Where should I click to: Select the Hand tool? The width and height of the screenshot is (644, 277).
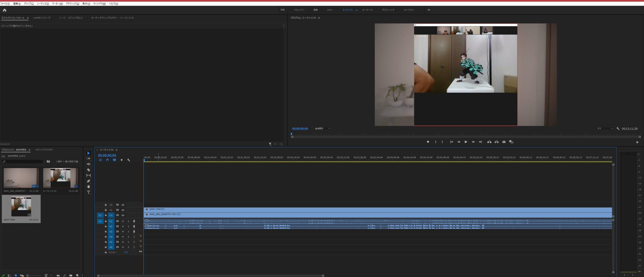click(89, 186)
